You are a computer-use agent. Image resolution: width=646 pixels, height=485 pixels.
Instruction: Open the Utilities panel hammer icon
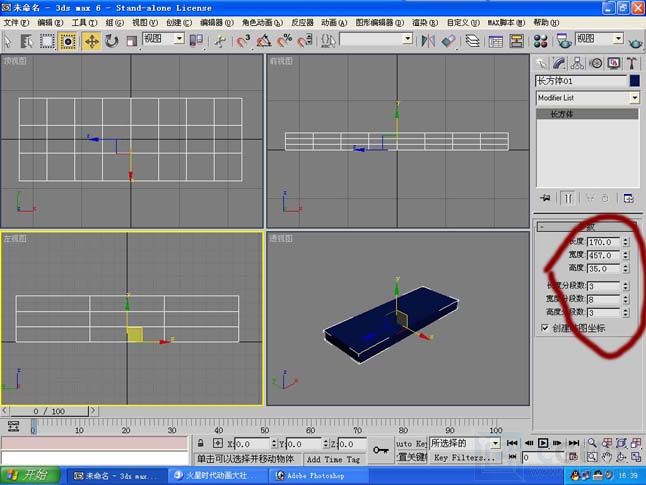(633, 63)
